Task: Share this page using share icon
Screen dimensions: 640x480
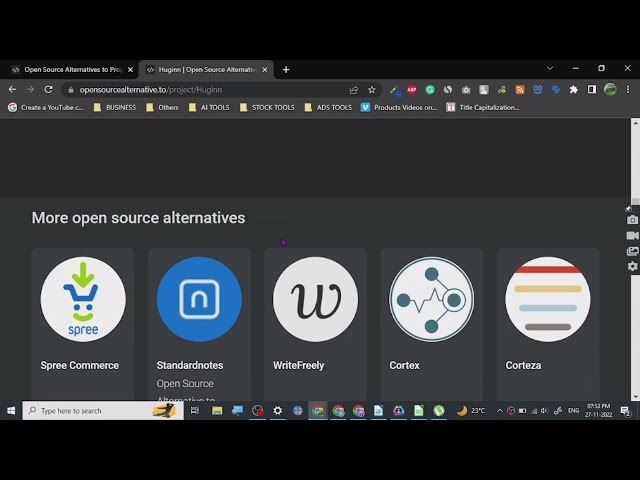Action: [354, 90]
